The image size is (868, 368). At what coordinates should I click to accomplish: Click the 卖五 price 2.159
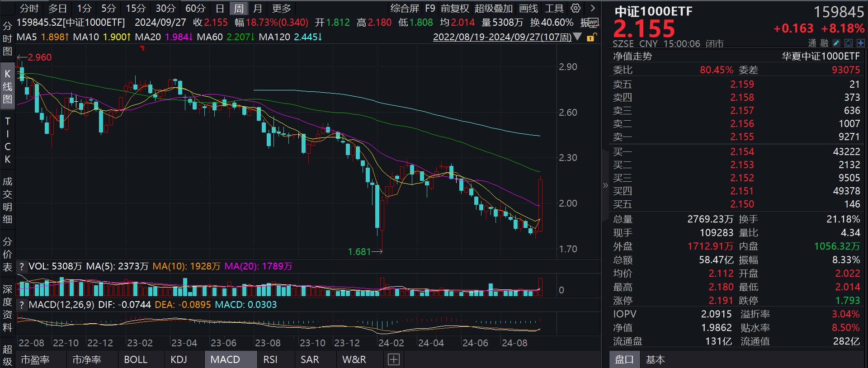point(742,85)
